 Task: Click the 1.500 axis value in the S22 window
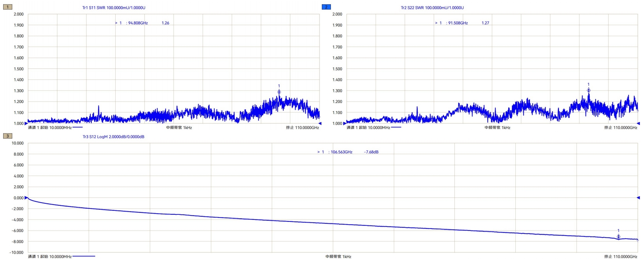point(338,69)
